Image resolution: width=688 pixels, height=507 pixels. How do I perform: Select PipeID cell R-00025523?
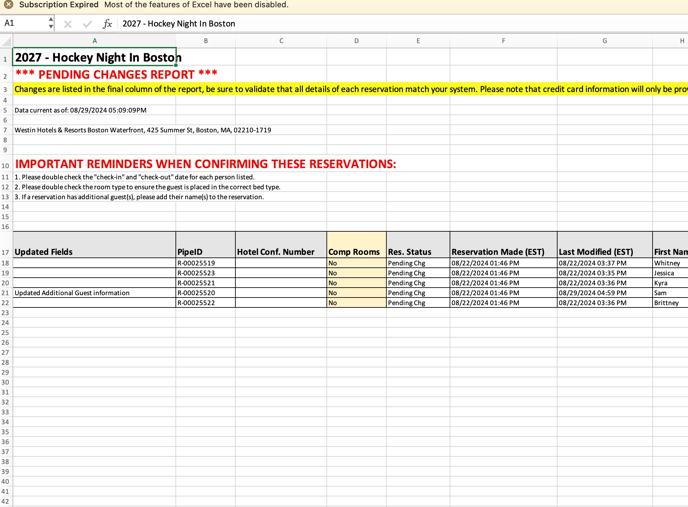206,273
